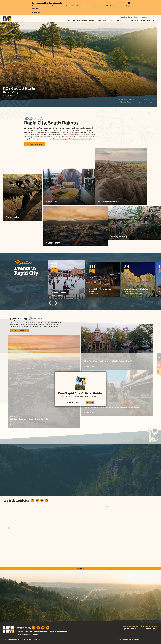
Task: Open the Parks & Monuments menu
Action: (78, 21)
